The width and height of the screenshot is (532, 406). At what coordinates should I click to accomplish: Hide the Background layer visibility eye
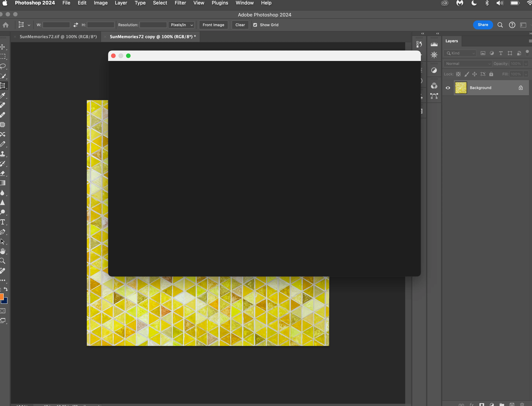coord(448,88)
